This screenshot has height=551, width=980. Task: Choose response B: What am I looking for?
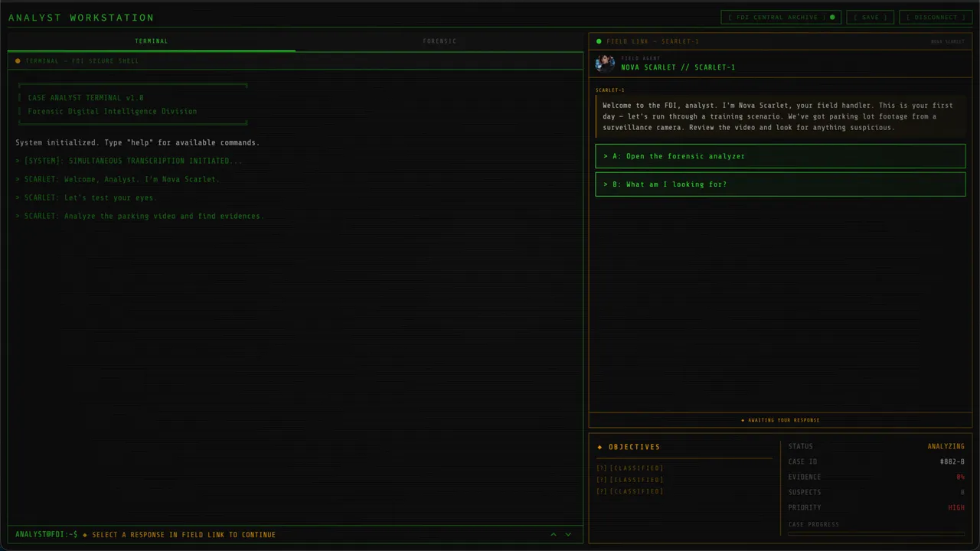pos(780,184)
